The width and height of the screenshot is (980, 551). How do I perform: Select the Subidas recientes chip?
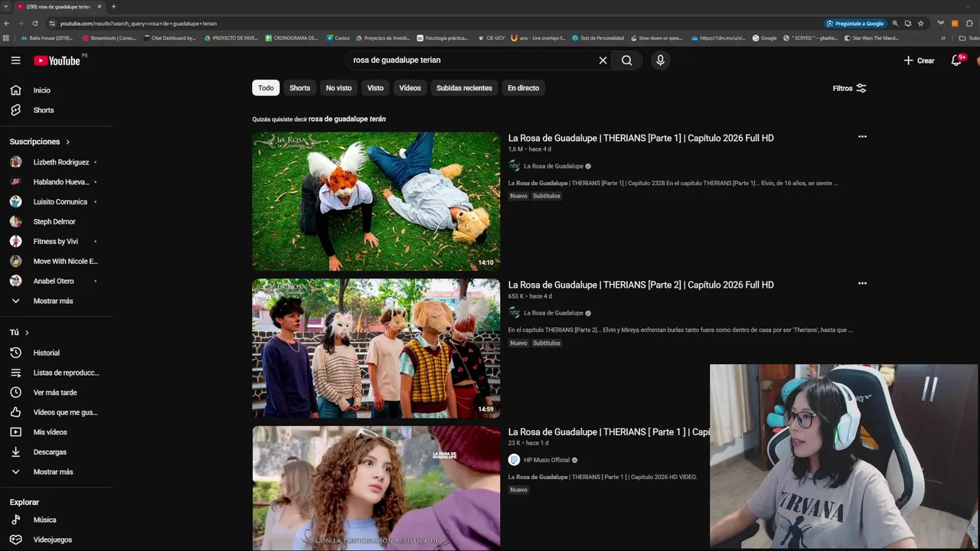[x=464, y=88]
